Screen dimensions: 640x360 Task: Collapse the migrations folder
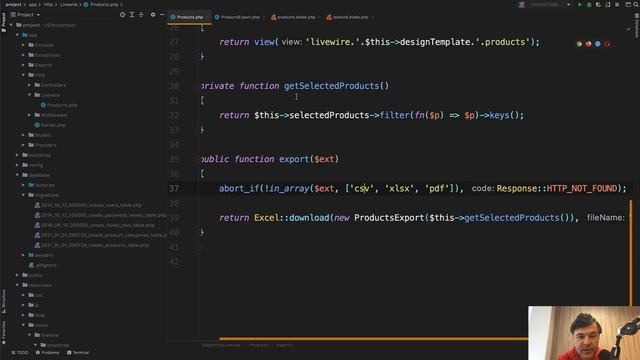(23, 195)
